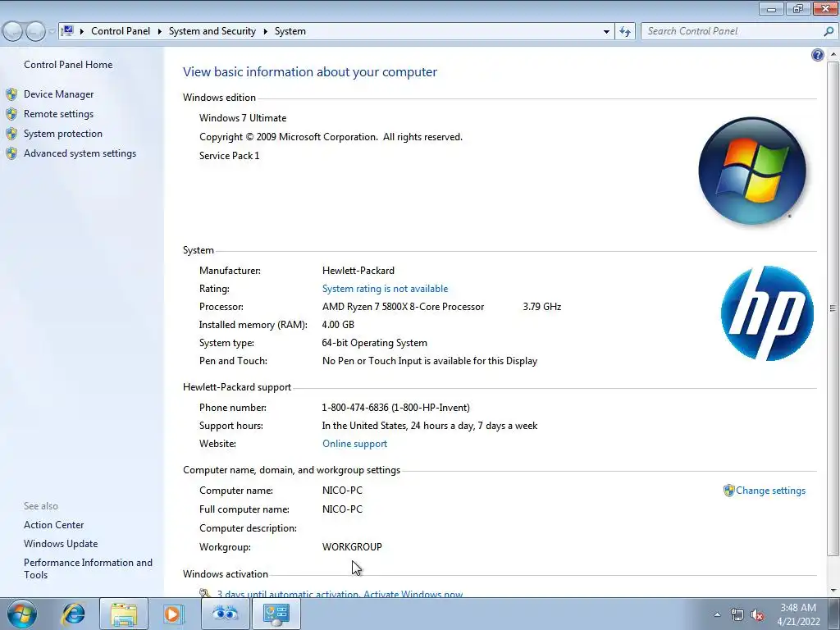Click the eyes icon on taskbar

pos(225,614)
